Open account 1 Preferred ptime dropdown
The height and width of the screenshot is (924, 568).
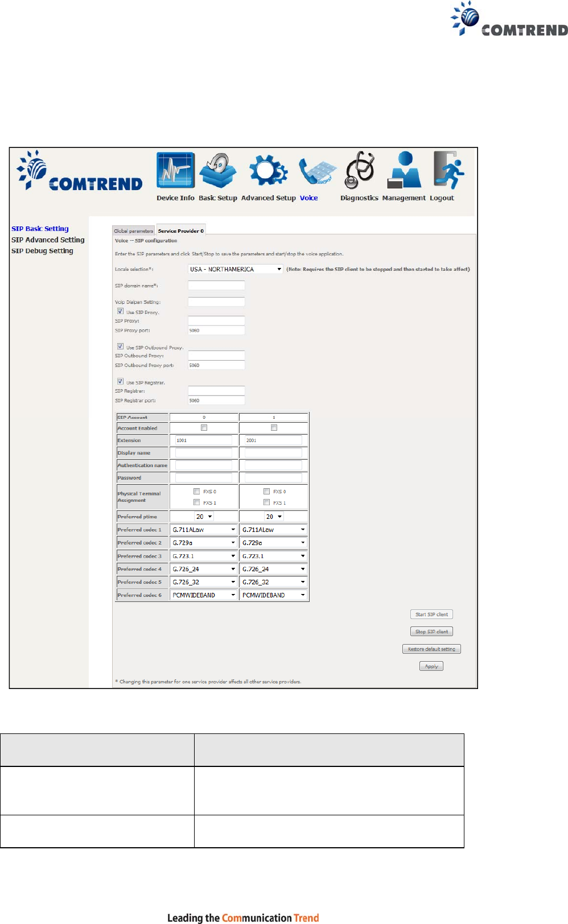coord(274,517)
